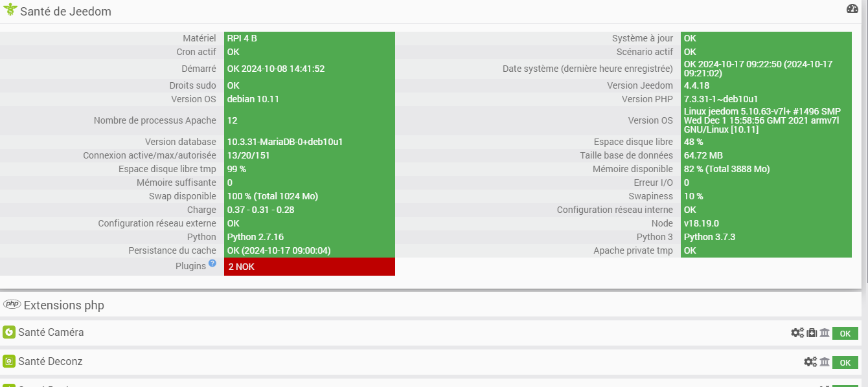Open Caméra plugin configuration gears icon
This screenshot has width=868, height=387.
[797, 333]
